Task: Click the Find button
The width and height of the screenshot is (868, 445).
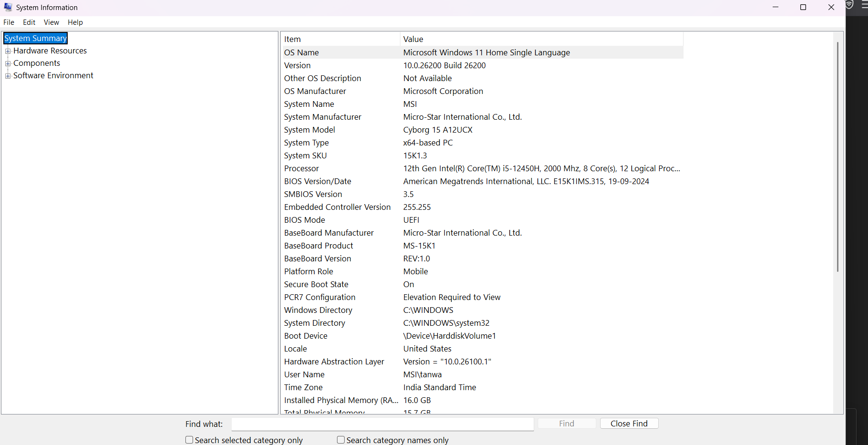Action: [x=567, y=424]
